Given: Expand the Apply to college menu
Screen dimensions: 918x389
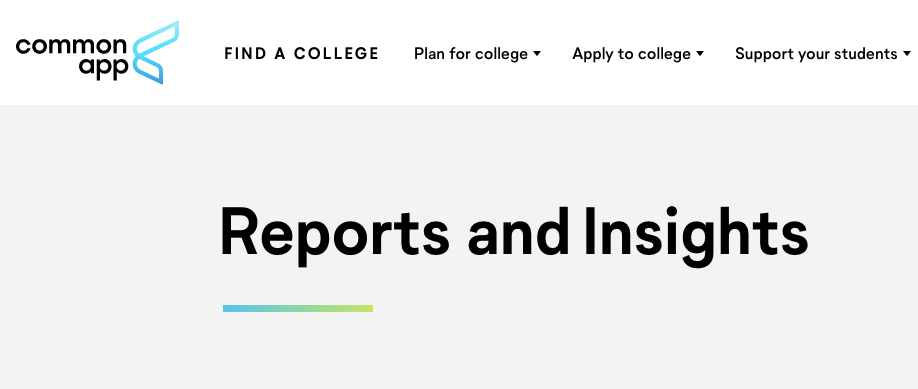Looking at the screenshot, I should (638, 54).
